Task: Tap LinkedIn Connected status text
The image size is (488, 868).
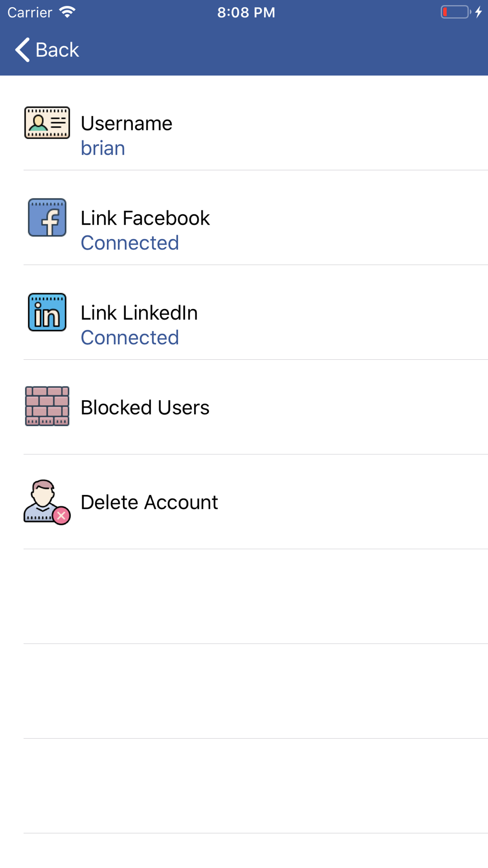Action: (130, 337)
